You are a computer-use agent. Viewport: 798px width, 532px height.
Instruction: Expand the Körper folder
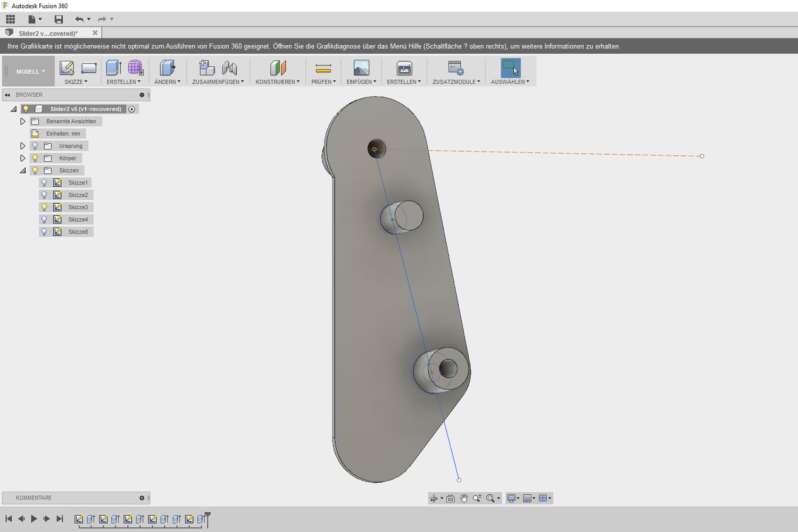22,158
